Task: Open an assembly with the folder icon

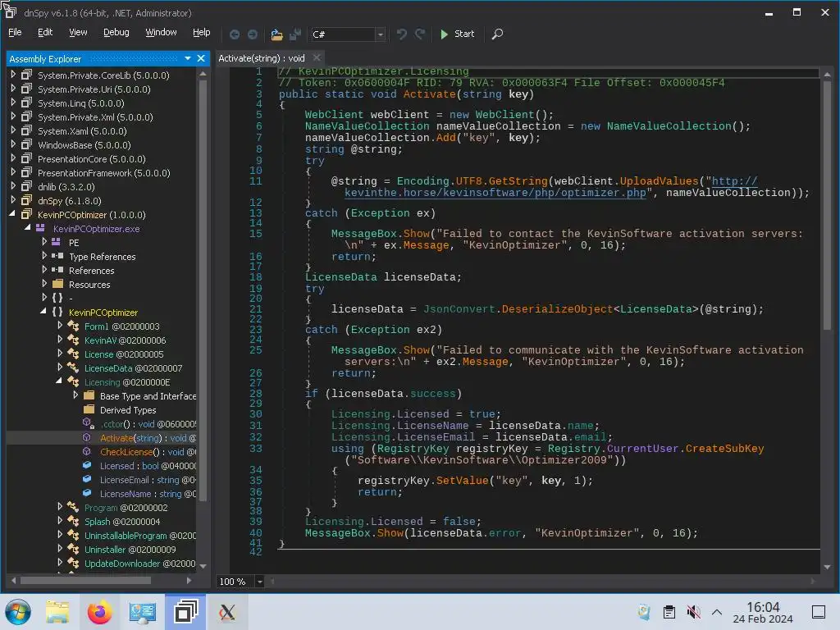Action: pos(276,34)
